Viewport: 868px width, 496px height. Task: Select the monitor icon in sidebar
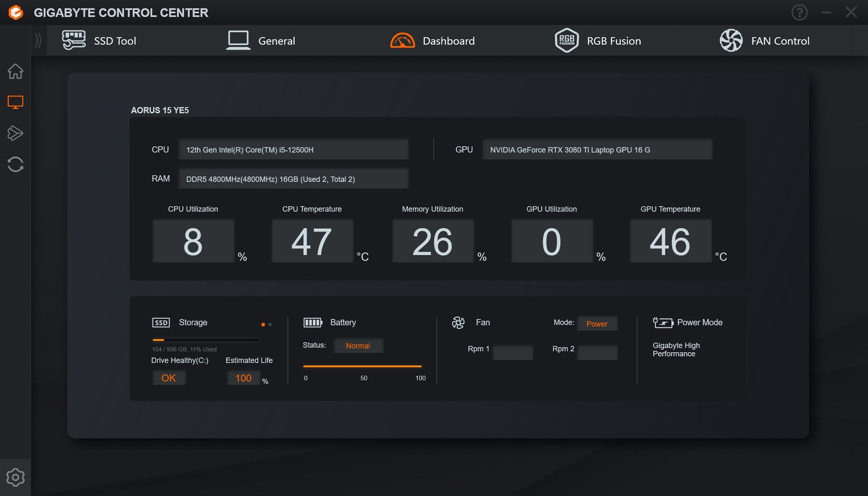point(15,102)
